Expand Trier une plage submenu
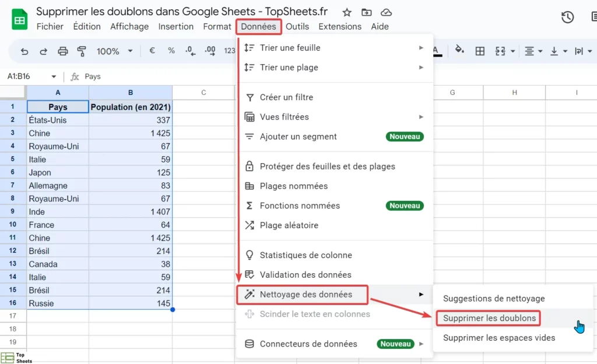Viewport: 597px width, 364px height. click(x=334, y=68)
